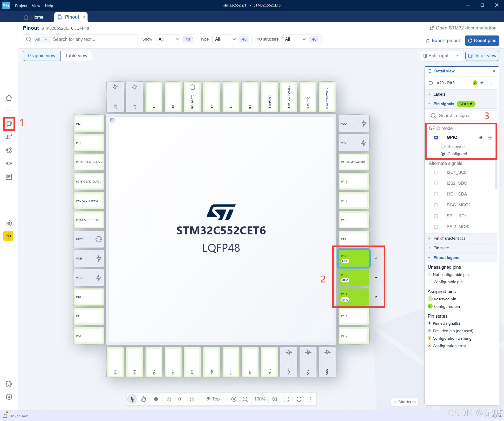The width and height of the screenshot is (504, 421).
Task: Collapse the Pinout legend section
Action: click(x=461, y=258)
